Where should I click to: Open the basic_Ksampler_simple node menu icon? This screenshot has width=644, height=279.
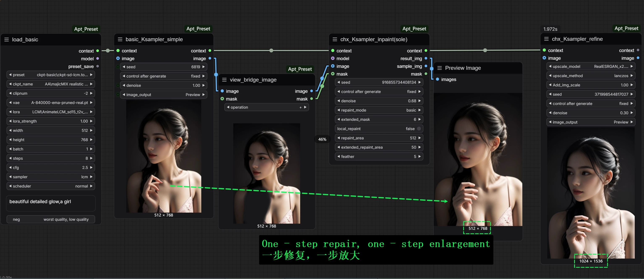tap(120, 39)
